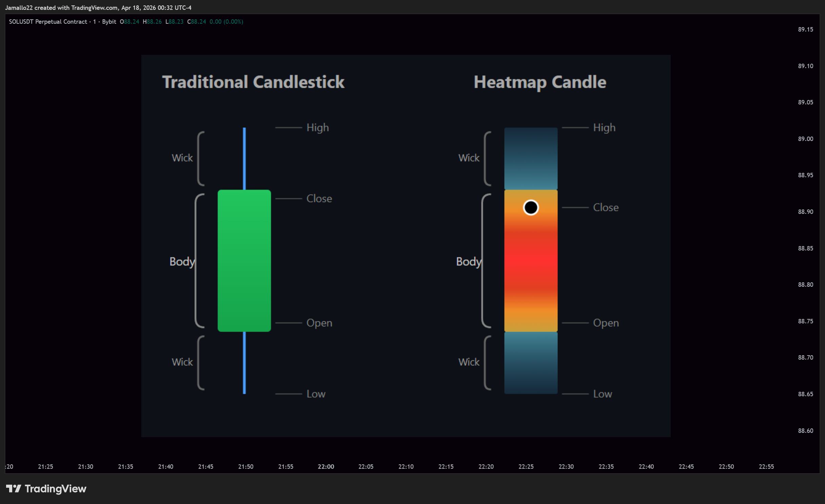Click 22:55 on the time axis

766,467
